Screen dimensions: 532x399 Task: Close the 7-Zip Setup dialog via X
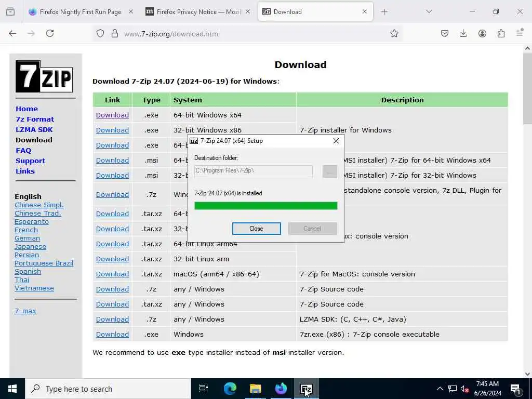(336, 141)
